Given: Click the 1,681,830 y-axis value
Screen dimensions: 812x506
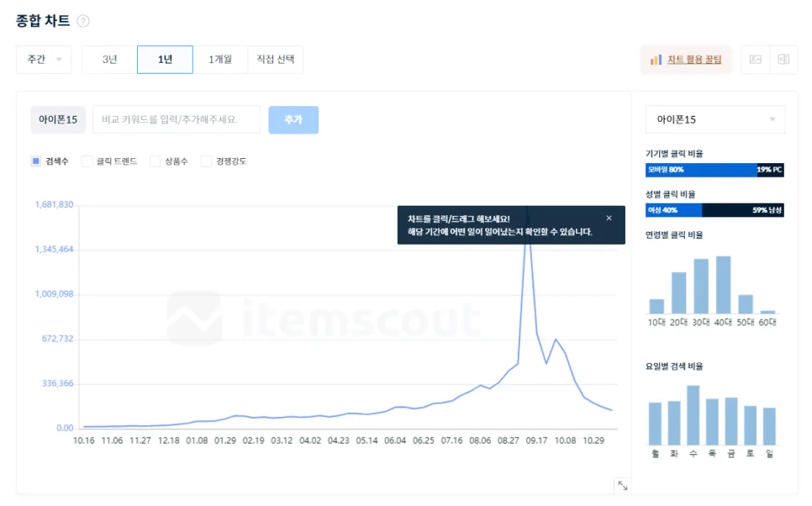Looking at the screenshot, I should (55, 204).
